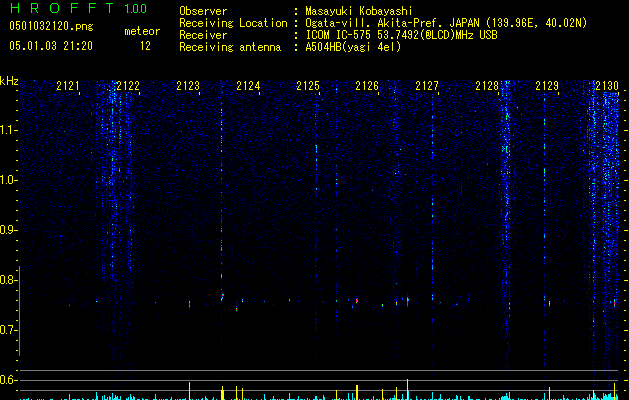Click the Receiving Location label
The image size is (629, 400).
click(x=233, y=23)
